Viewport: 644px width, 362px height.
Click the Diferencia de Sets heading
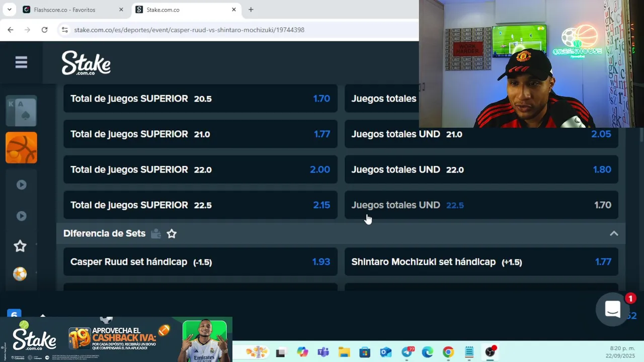click(x=104, y=233)
